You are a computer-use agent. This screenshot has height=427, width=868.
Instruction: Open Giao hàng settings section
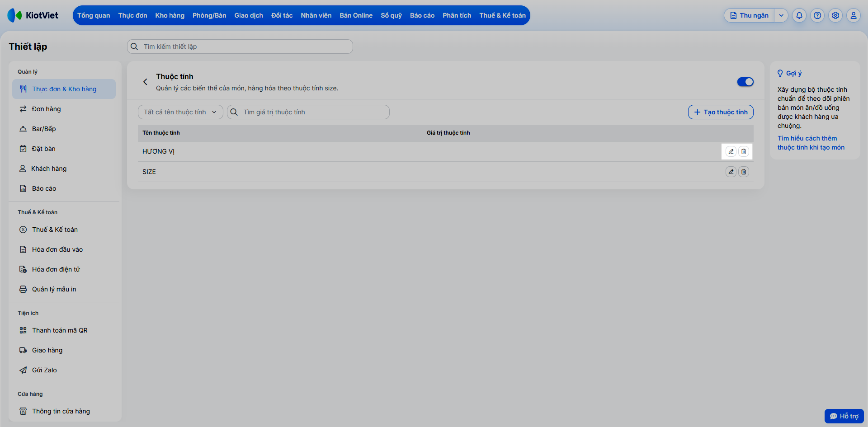click(64, 350)
